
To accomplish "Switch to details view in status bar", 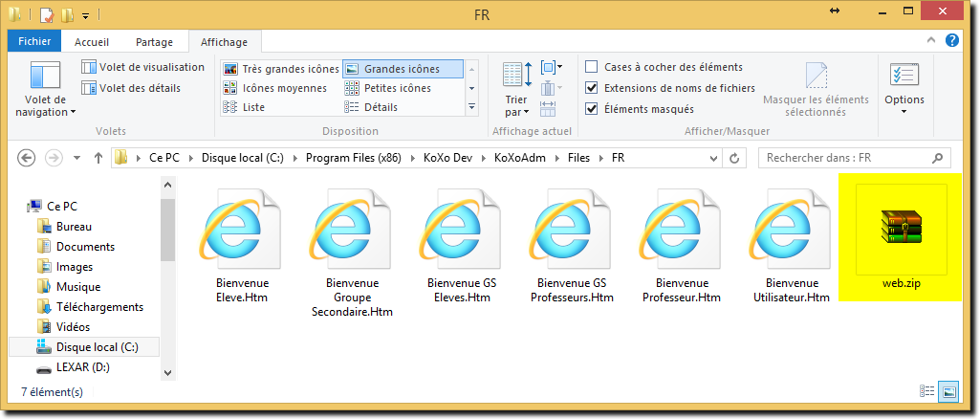I will [925, 391].
